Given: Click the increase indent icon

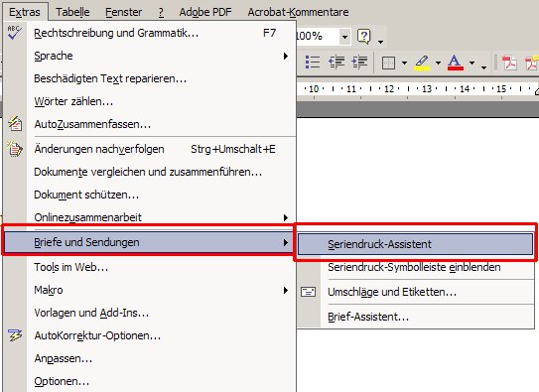Looking at the screenshot, I should click(359, 63).
